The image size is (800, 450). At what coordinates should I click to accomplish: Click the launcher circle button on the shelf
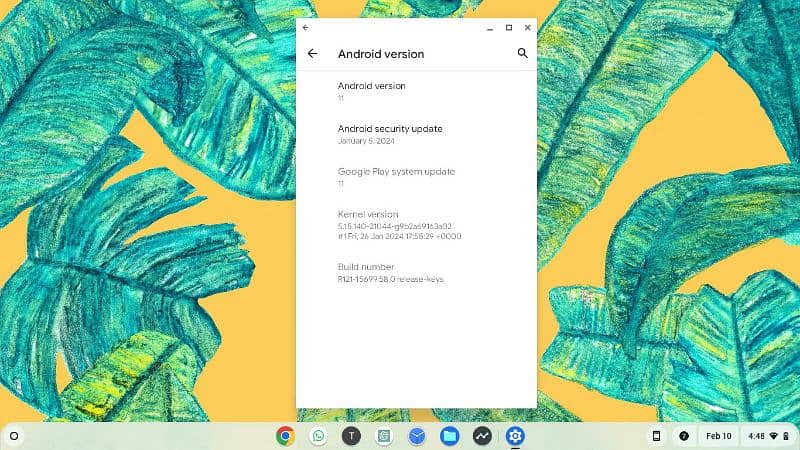point(15,436)
